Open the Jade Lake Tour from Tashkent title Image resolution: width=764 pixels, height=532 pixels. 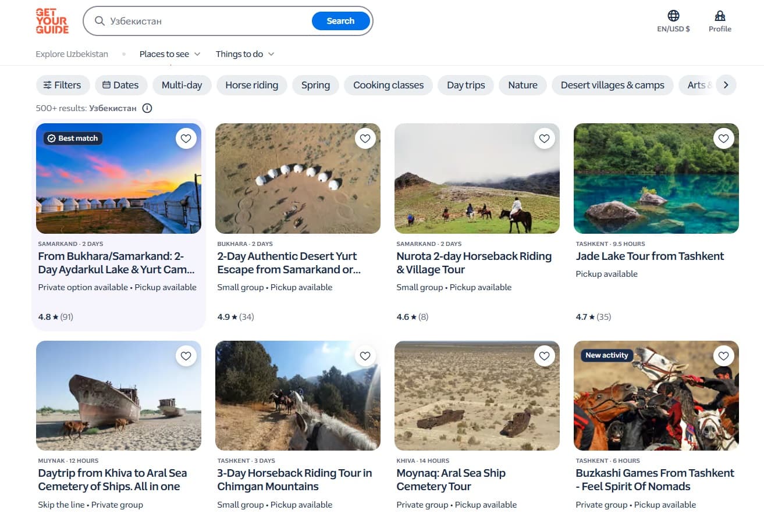point(650,256)
